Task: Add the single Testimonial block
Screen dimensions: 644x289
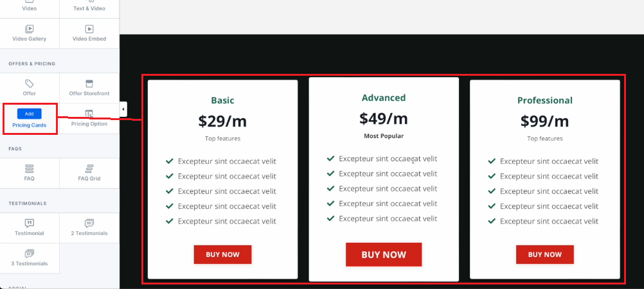Action: tap(29, 228)
